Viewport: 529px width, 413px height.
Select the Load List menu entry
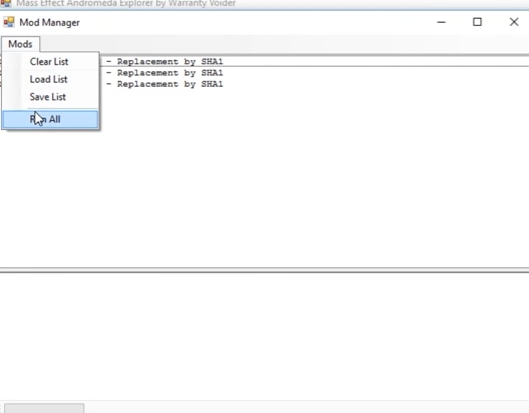50,79
